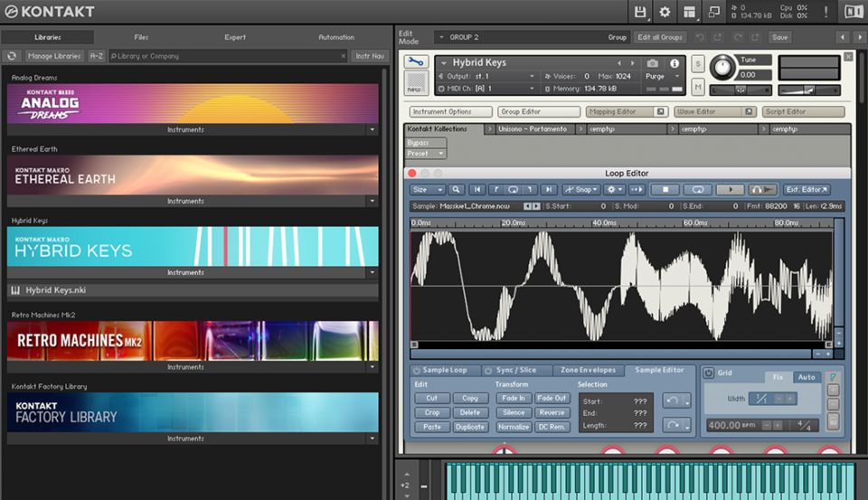Switch Grid mode to Fix

pyautogui.click(x=778, y=377)
